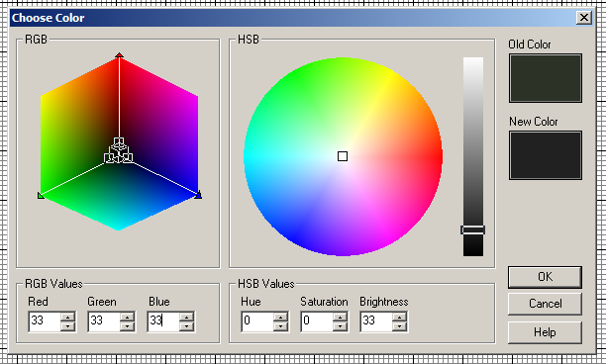Increase the Saturation value with up arrow
The image size is (606, 364).
340,317
